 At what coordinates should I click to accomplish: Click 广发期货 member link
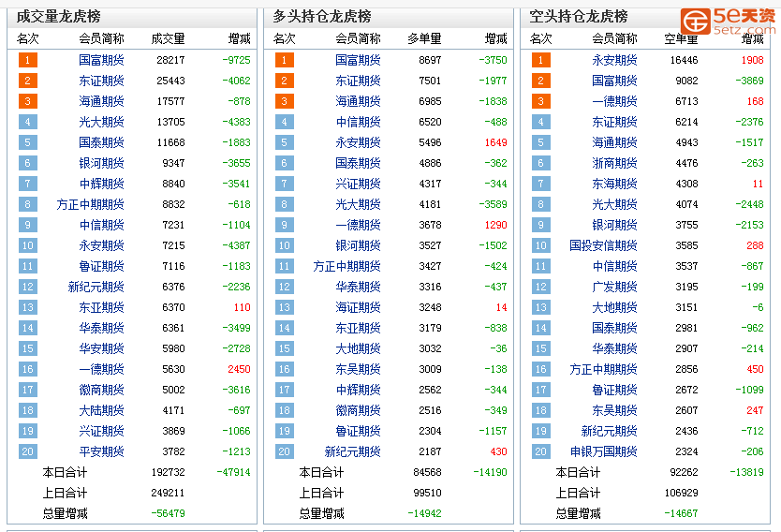point(614,287)
